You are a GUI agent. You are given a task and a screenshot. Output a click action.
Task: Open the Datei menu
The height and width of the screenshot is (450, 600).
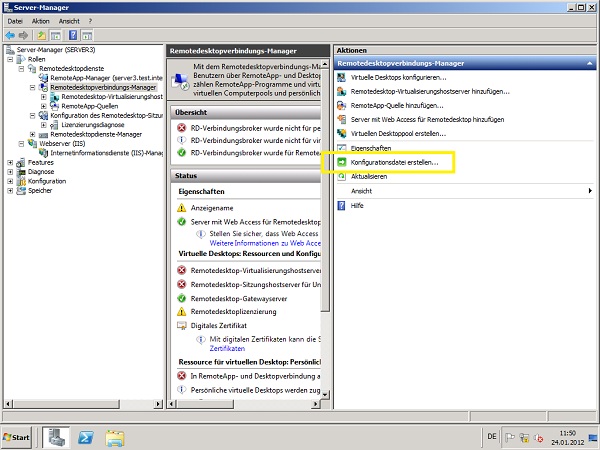click(15, 21)
